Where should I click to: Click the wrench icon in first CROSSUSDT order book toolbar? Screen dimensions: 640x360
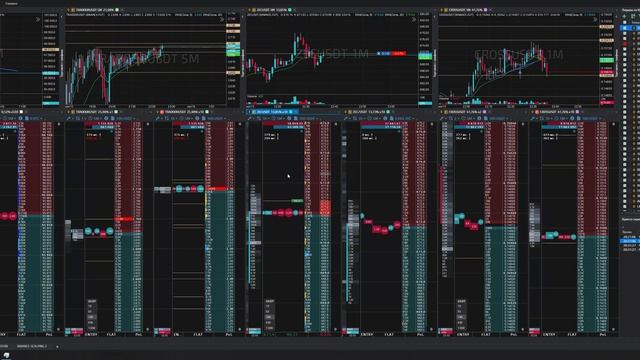pyautogui.click(x=442, y=118)
